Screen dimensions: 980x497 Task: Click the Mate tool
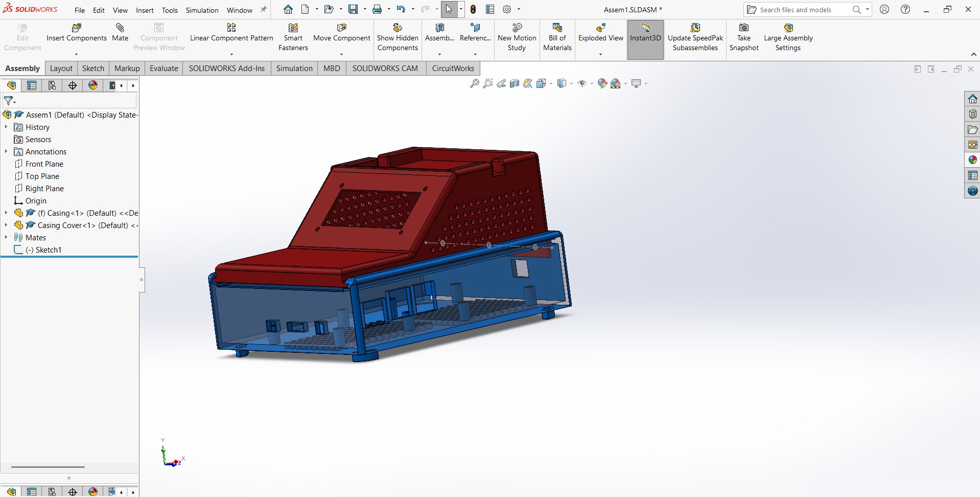(x=120, y=33)
